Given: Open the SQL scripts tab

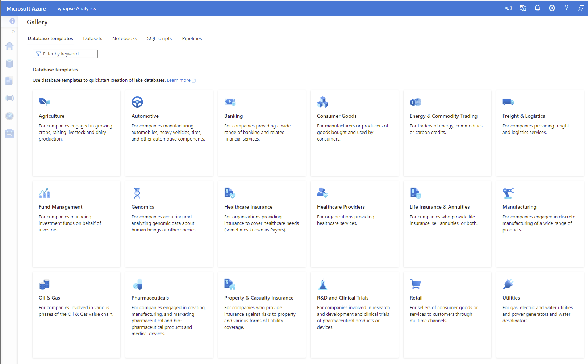Looking at the screenshot, I should pos(159,38).
